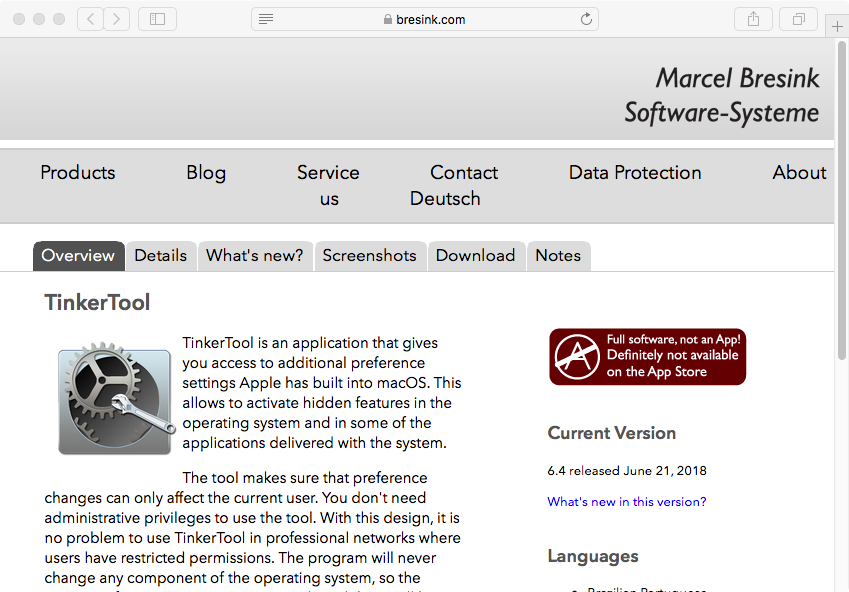This screenshot has height=592, width=849.
Task: Click the Marcel Bresink Software-Systeme header
Action: click(x=722, y=95)
